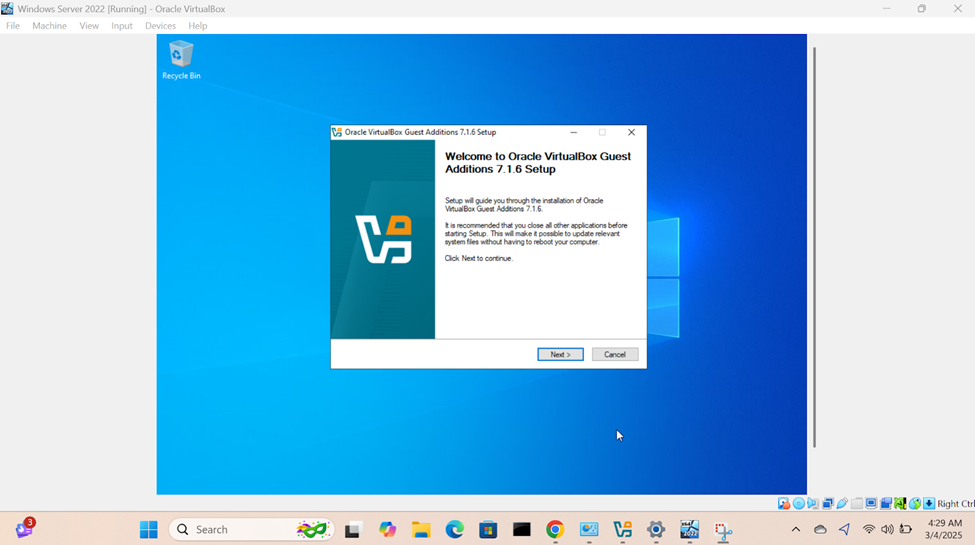
Task: Open Microsoft Store from the taskbar
Action: pyautogui.click(x=488, y=529)
